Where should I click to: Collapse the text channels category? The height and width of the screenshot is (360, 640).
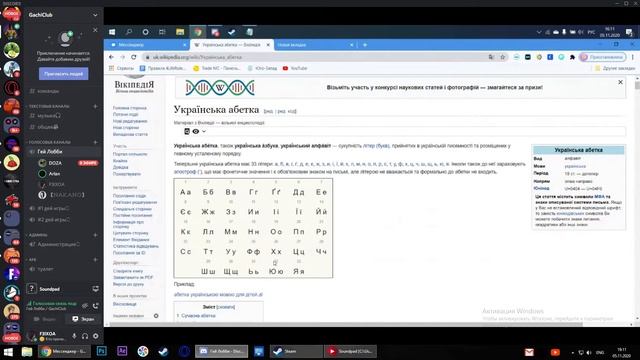tap(49, 107)
